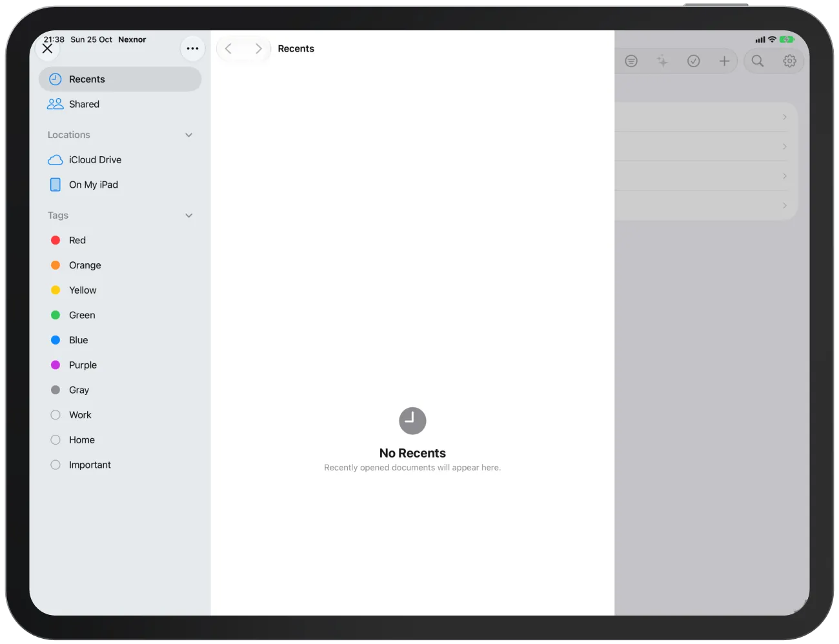The width and height of the screenshot is (839, 644).
Task: Click the plus add icon in background toolbar
Action: (x=724, y=61)
